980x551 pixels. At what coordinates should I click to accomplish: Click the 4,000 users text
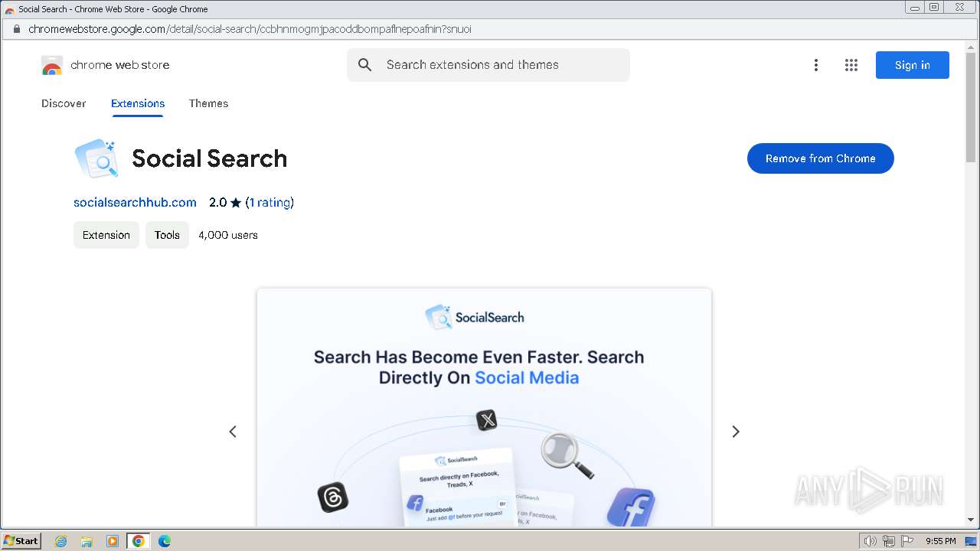coord(228,235)
